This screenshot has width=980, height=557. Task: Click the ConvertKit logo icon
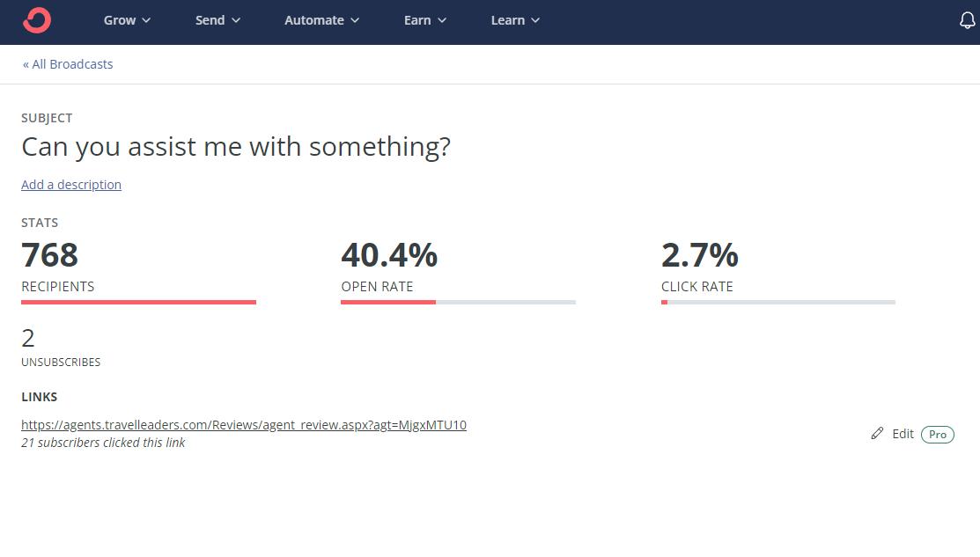coord(37,20)
